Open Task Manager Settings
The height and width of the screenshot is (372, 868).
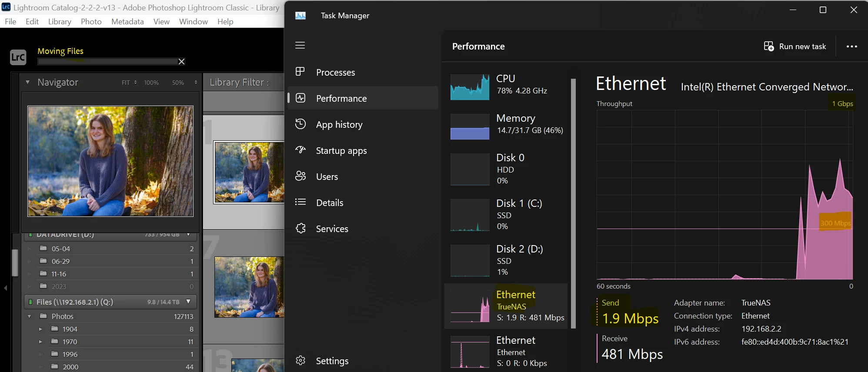coord(363,361)
